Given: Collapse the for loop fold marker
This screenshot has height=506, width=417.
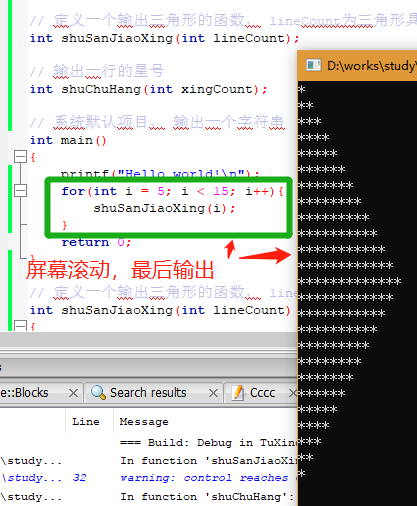Looking at the screenshot, I should 20,191.
